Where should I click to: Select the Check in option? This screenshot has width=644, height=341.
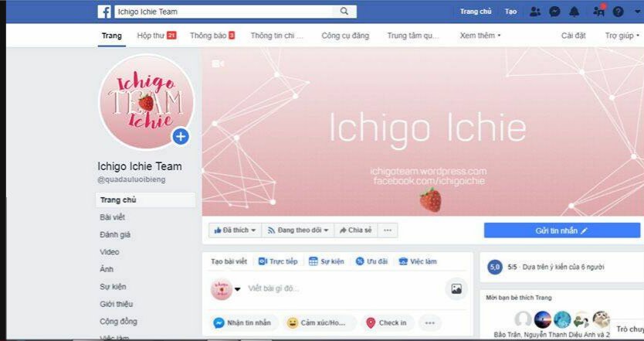[x=388, y=323]
